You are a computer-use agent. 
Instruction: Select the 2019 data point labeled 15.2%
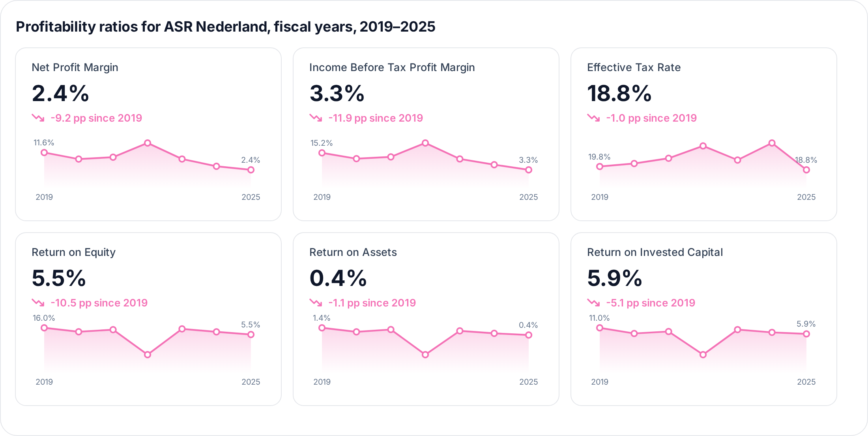(x=322, y=153)
